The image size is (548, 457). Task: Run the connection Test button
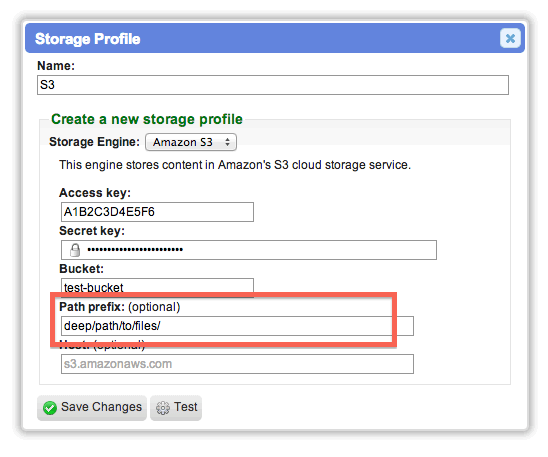coord(176,408)
